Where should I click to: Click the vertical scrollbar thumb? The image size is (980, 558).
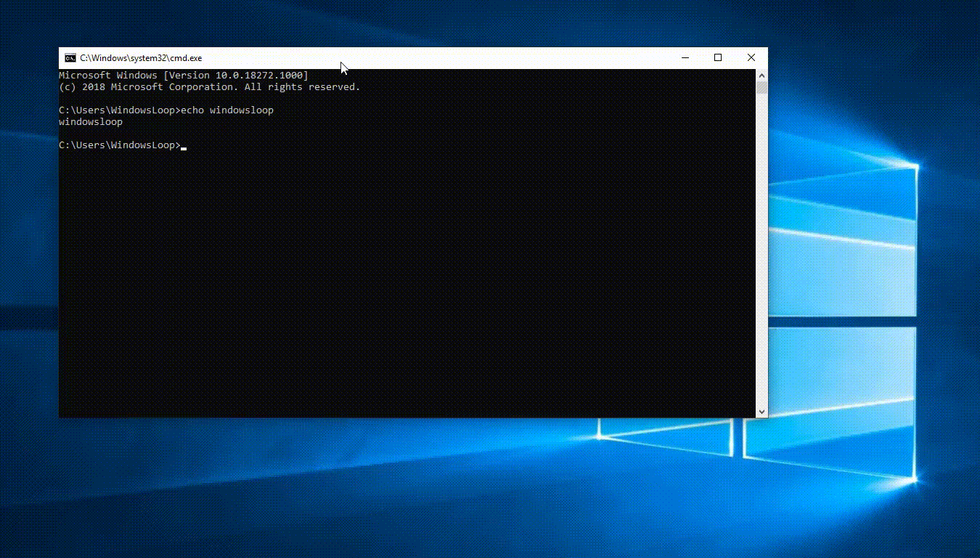tap(761, 87)
